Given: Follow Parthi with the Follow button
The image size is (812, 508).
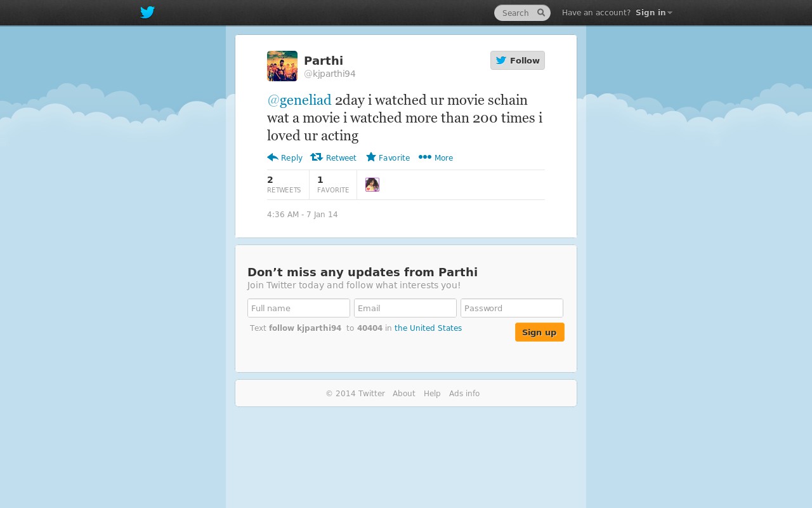Looking at the screenshot, I should (x=518, y=60).
